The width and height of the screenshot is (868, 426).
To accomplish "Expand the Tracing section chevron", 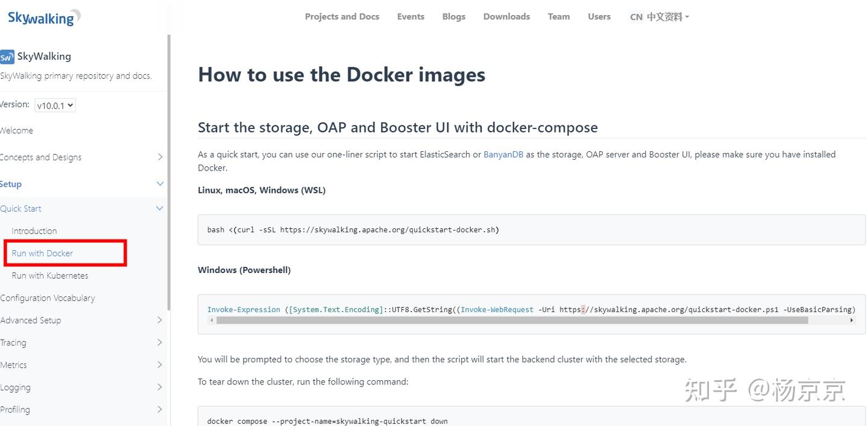I will [160, 342].
